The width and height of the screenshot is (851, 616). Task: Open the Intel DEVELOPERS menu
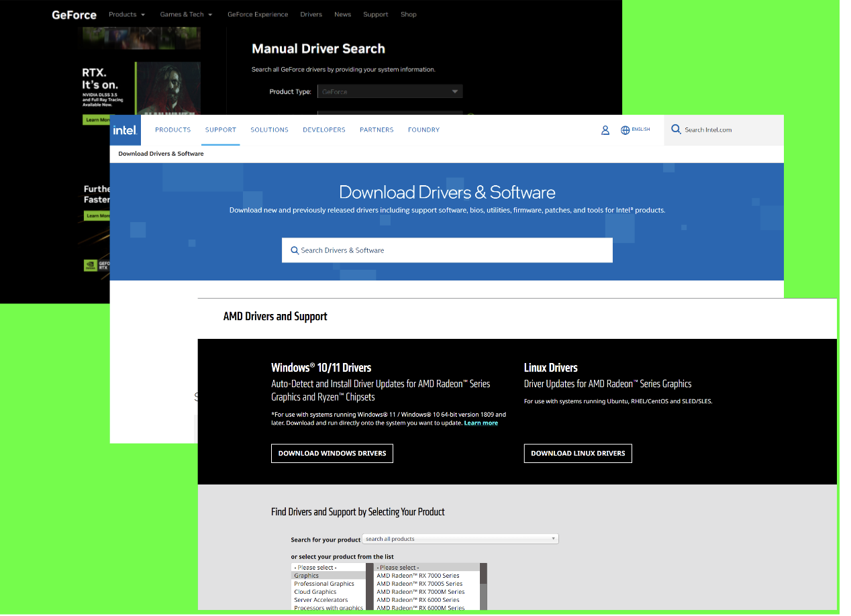pyautogui.click(x=323, y=130)
